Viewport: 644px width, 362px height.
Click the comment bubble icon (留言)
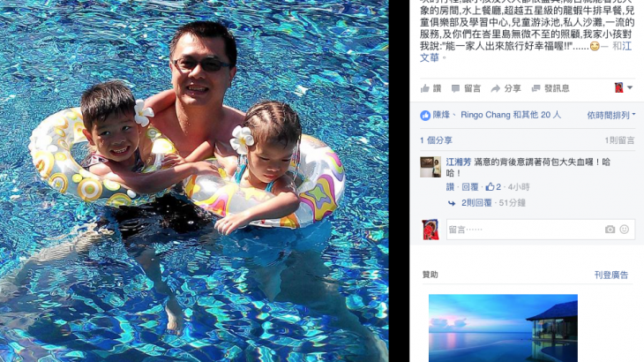pyautogui.click(x=455, y=89)
